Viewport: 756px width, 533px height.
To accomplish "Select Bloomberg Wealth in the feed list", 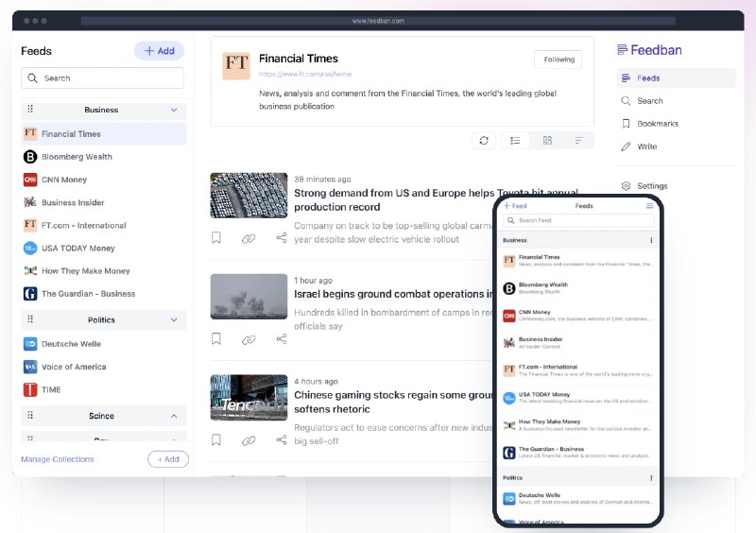I will point(77,157).
